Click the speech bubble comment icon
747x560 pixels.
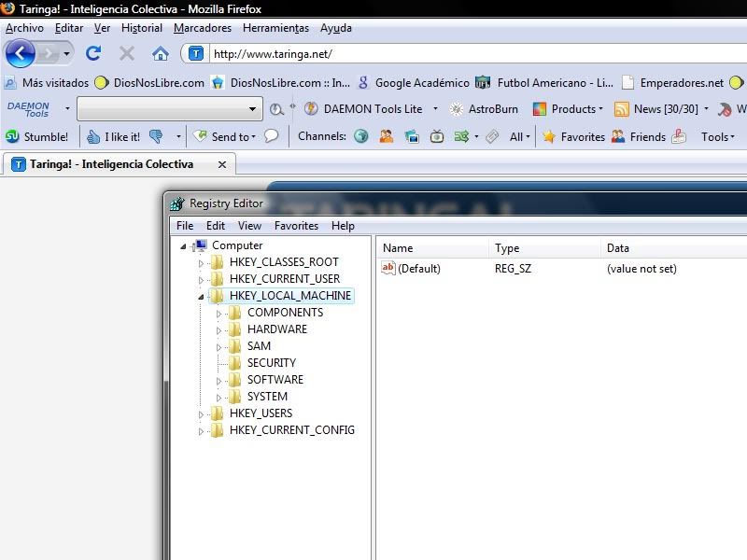271,136
